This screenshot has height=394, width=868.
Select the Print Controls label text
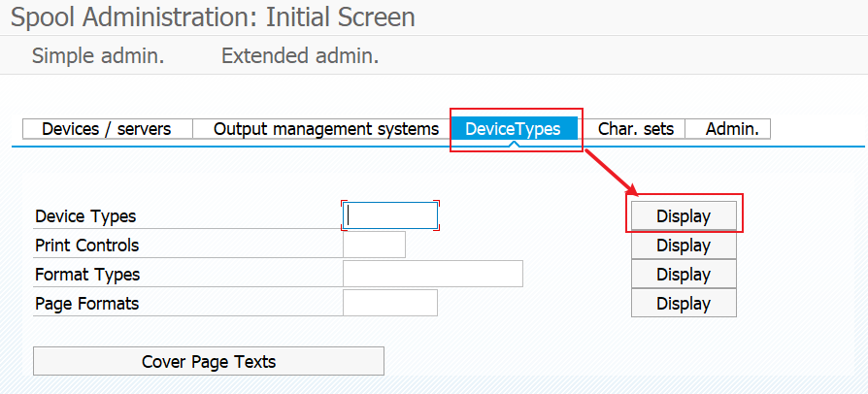tap(87, 246)
